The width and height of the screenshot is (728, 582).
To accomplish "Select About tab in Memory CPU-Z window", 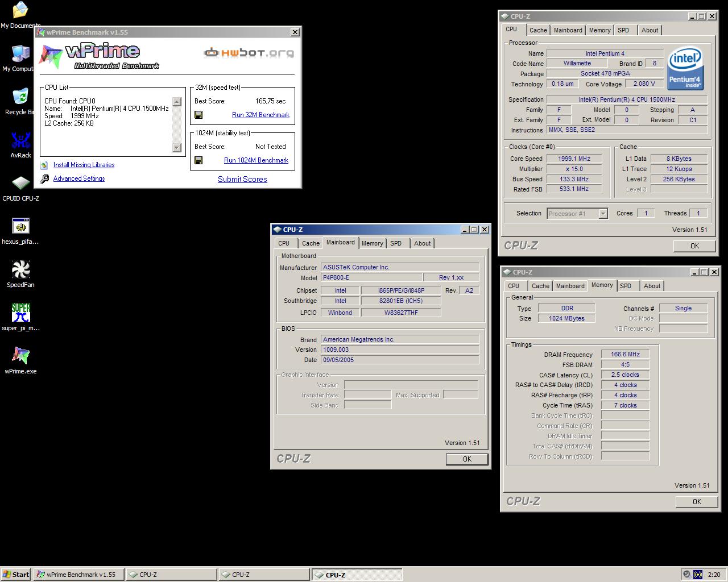I will 652,286.
